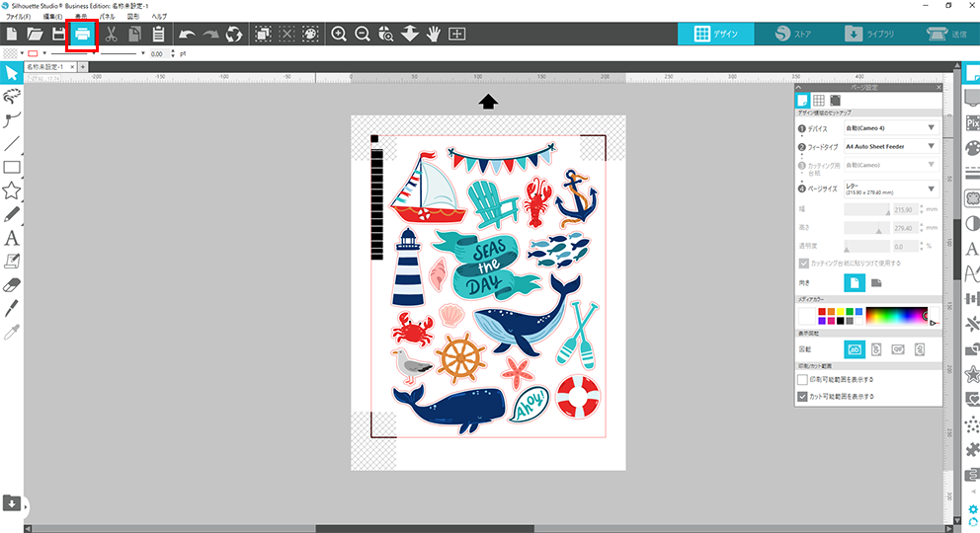Click the drag-zoom up/down arrow icon
This screenshot has width=980, height=533.
click(410, 34)
